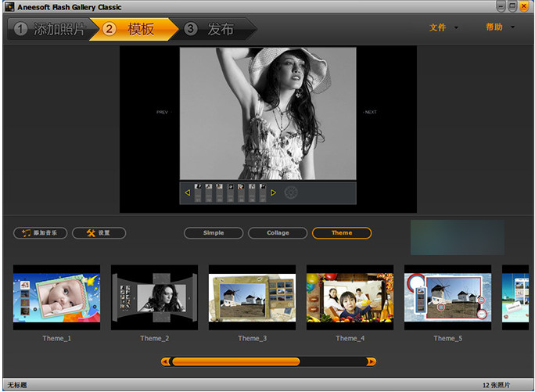Select the Simple template category

click(x=214, y=232)
